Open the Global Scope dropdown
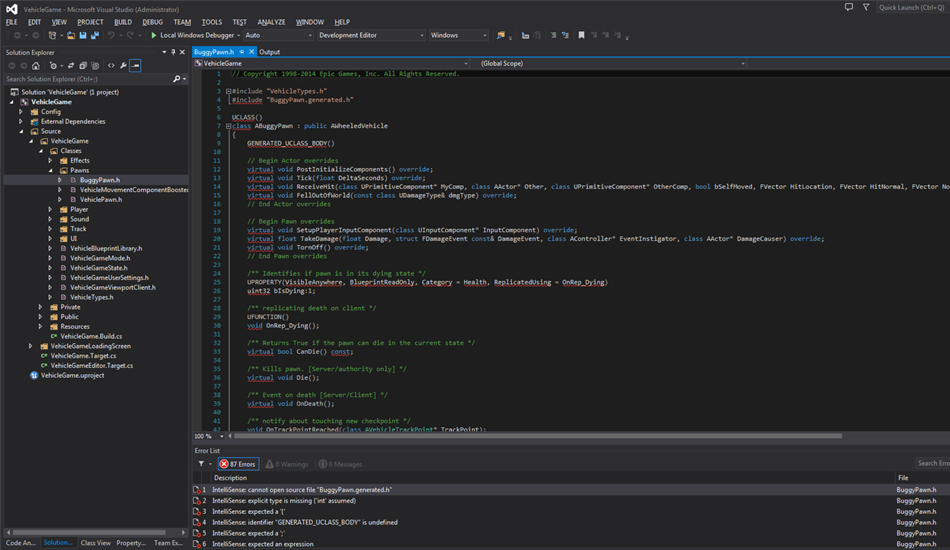 click(608, 63)
